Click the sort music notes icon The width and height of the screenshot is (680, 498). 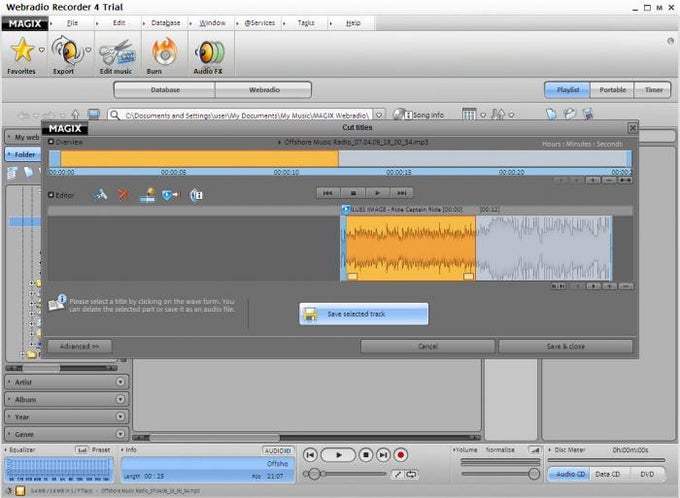pos(498,115)
